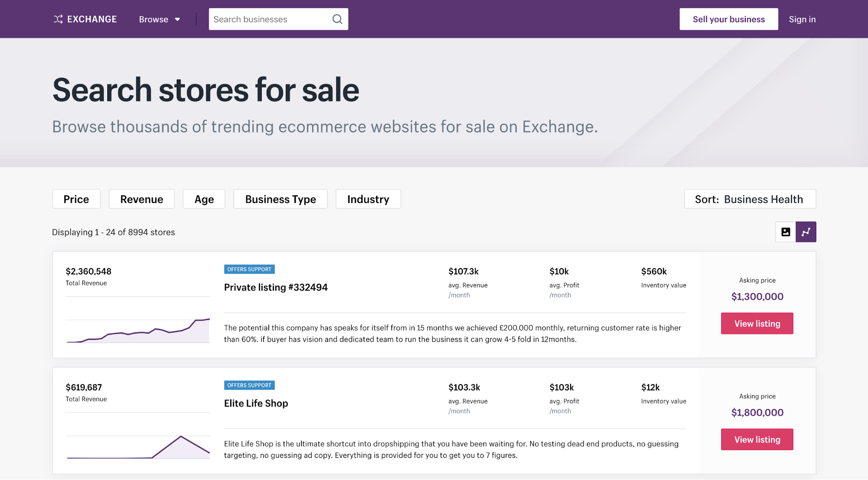
Task: Open the Industry filter
Action: point(368,199)
